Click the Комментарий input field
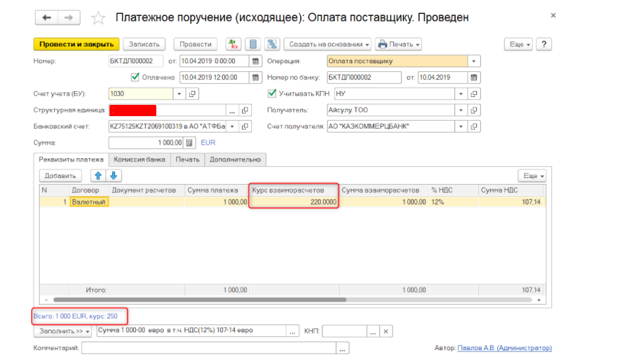 209,348
